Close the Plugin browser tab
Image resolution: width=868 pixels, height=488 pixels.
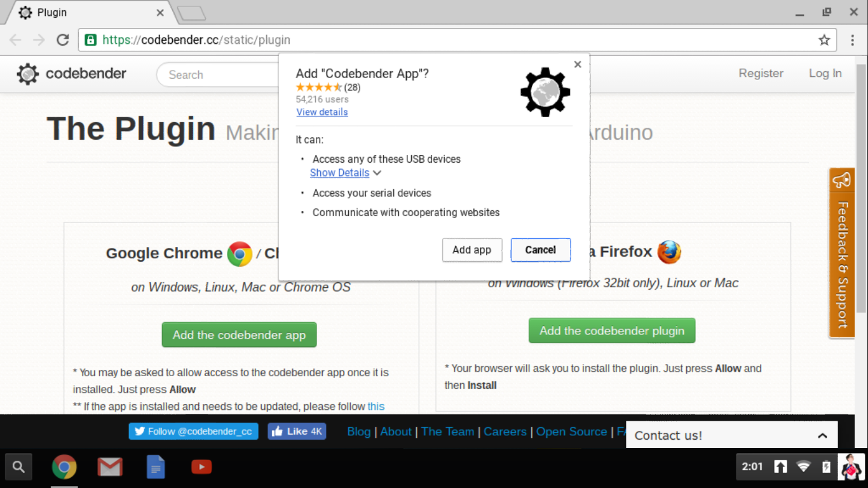click(x=159, y=12)
